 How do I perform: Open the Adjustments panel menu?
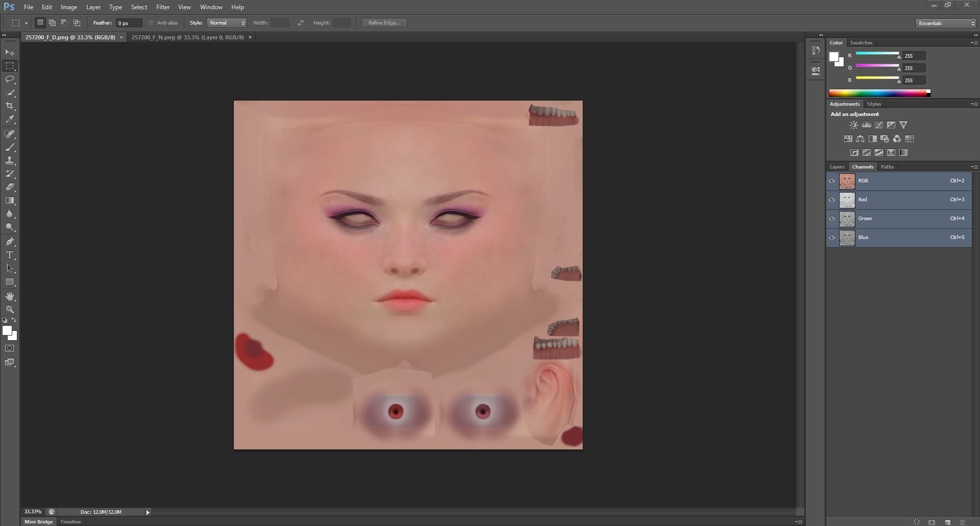pyautogui.click(x=974, y=104)
